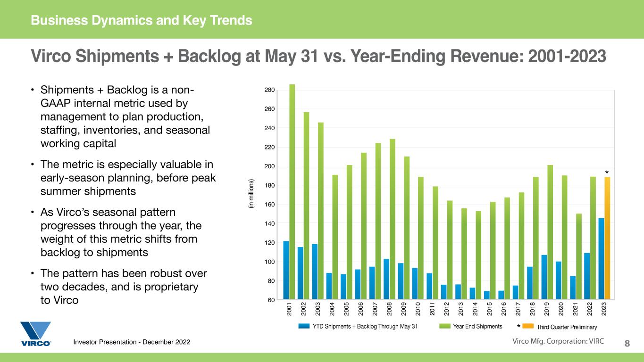Image resolution: width=644 pixels, height=362 pixels.
Task: Click the Virco logo
Action: pyautogui.click(x=35, y=334)
